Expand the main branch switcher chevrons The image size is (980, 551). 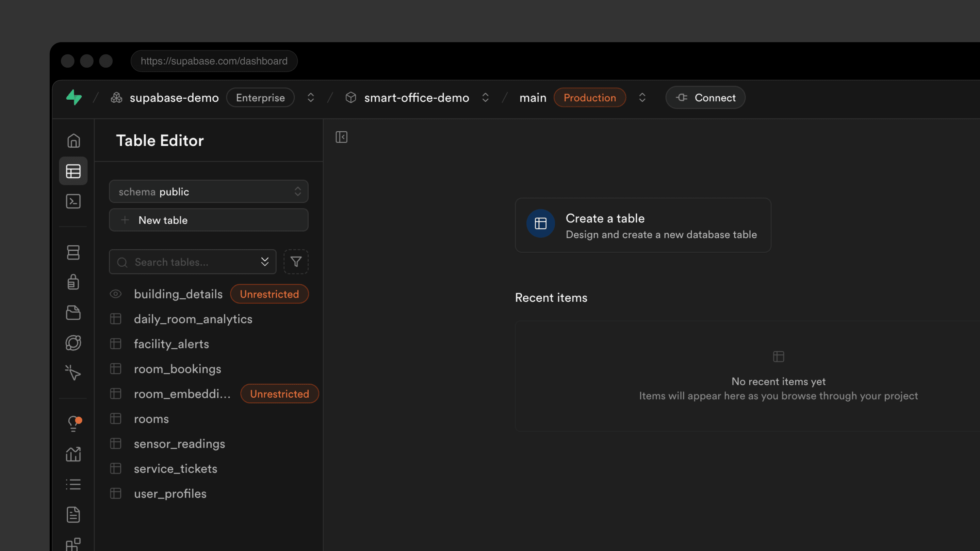642,98
